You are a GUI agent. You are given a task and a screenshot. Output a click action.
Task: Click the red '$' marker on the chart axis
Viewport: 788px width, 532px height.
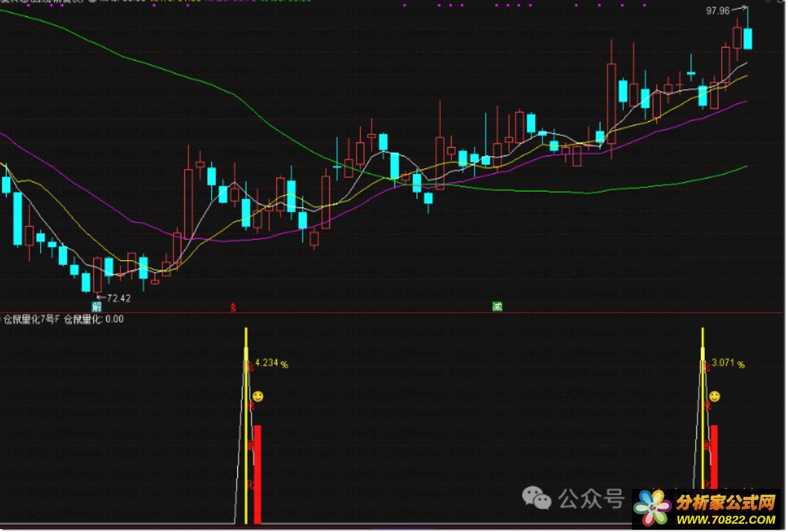[233, 307]
